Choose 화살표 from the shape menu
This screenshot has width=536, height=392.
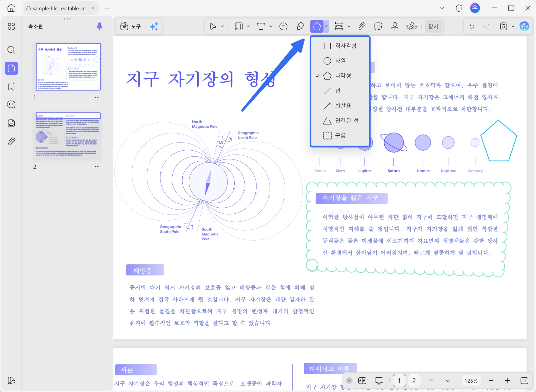click(340, 105)
